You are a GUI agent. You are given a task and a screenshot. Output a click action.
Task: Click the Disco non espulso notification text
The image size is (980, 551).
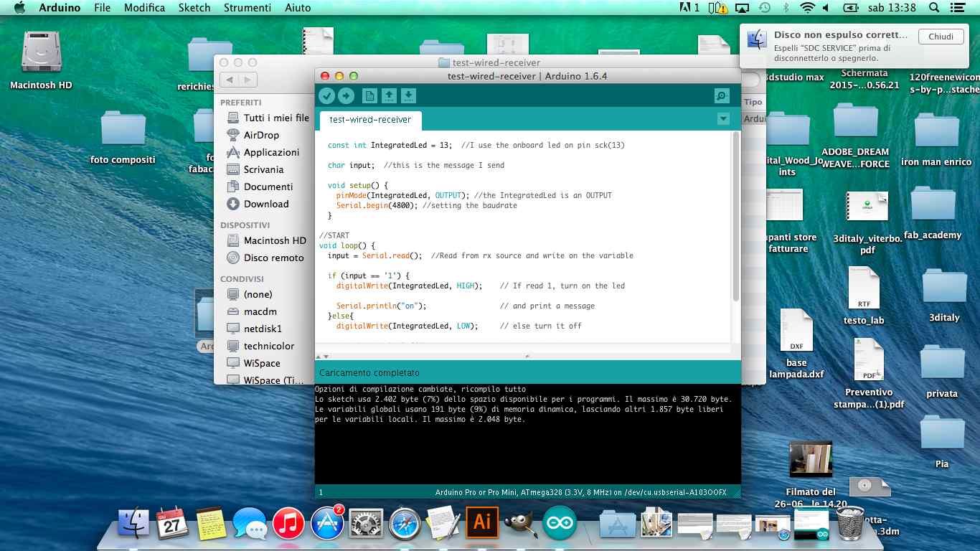841,35
